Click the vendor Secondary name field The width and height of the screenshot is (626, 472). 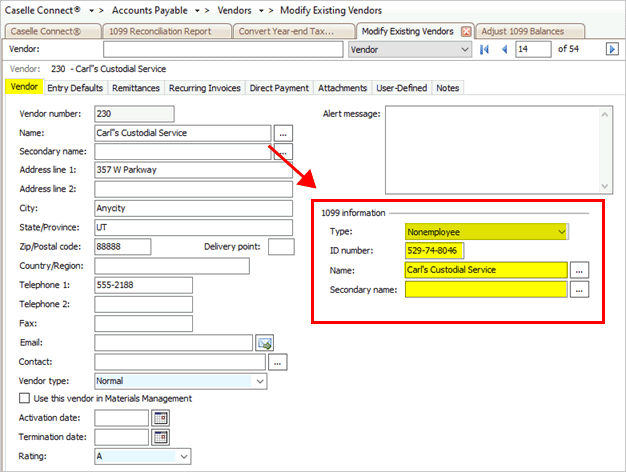tap(183, 152)
